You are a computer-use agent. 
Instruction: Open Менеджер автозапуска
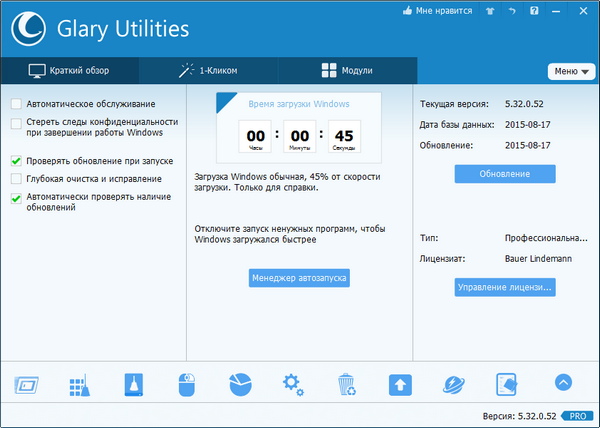click(299, 278)
